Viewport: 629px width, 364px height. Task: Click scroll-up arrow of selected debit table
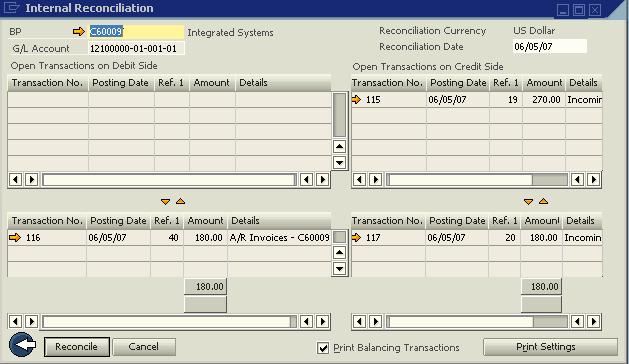pos(339,252)
